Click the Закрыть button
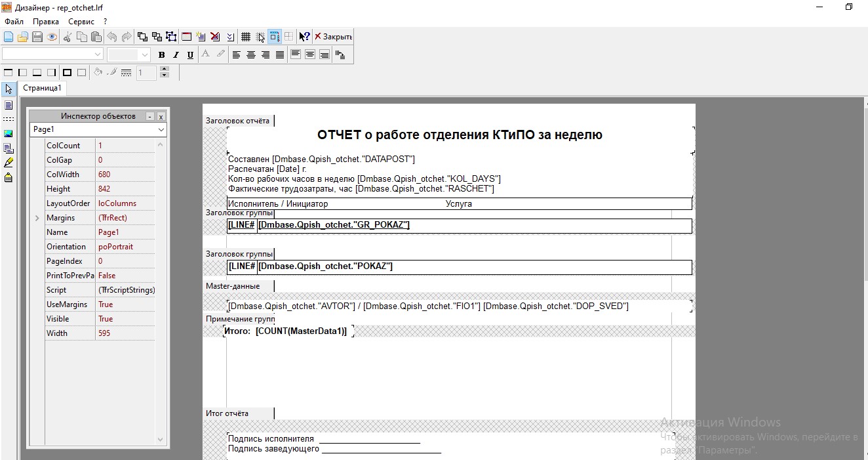Screen dimensions: 868x460 point(333,37)
